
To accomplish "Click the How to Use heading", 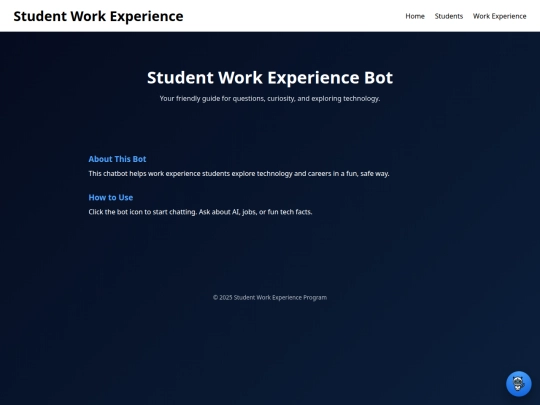I will tap(111, 197).
